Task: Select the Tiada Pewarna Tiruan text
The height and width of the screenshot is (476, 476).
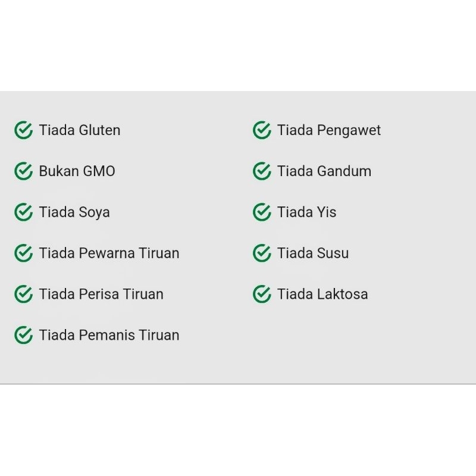Action: [109, 253]
